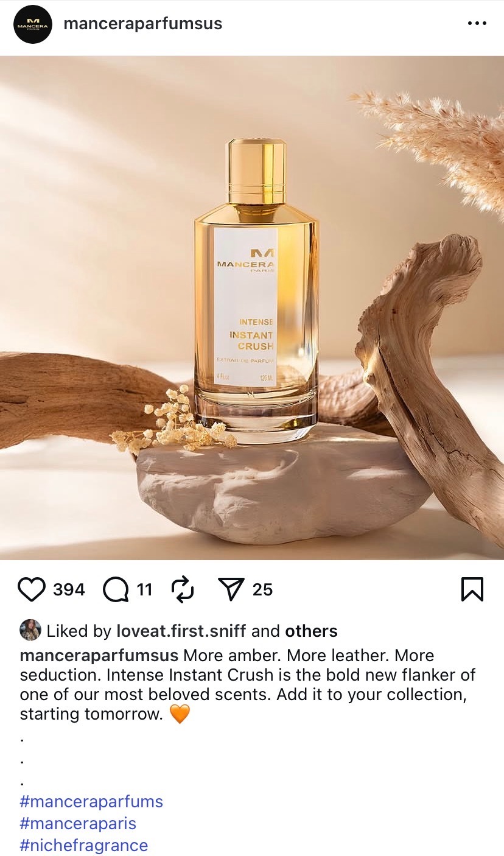This screenshot has height=856, width=504.
Task: Tap the orange heart emoji in caption
Action: point(180,714)
